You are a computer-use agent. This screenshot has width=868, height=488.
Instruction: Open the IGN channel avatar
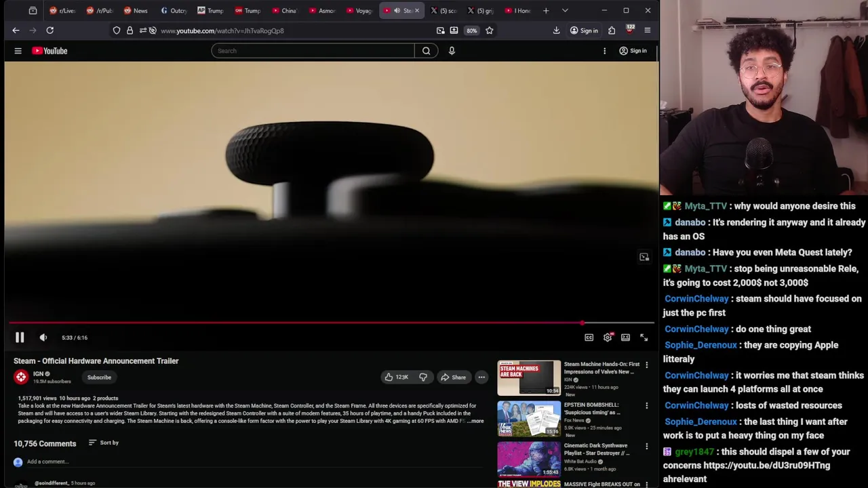[21, 378]
